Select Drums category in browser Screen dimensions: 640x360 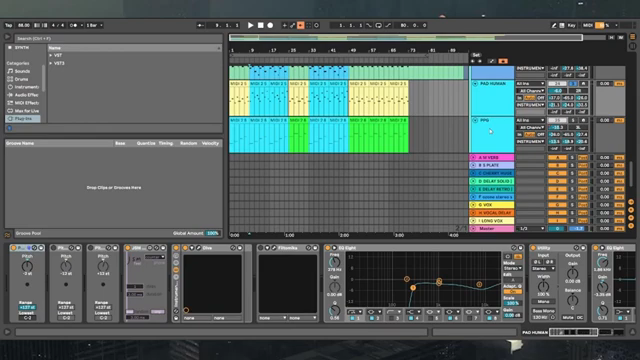[21, 79]
